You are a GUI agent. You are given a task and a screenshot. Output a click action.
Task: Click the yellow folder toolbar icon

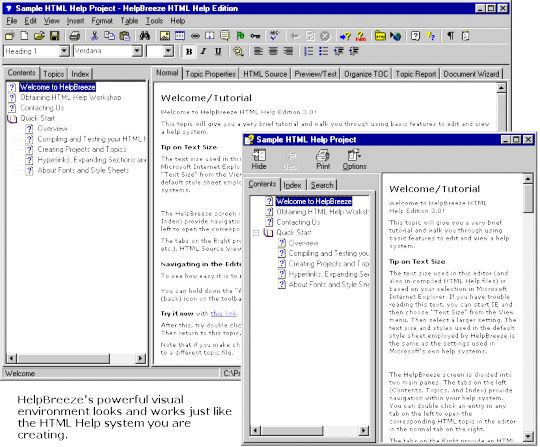pyautogui.click(x=380, y=36)
